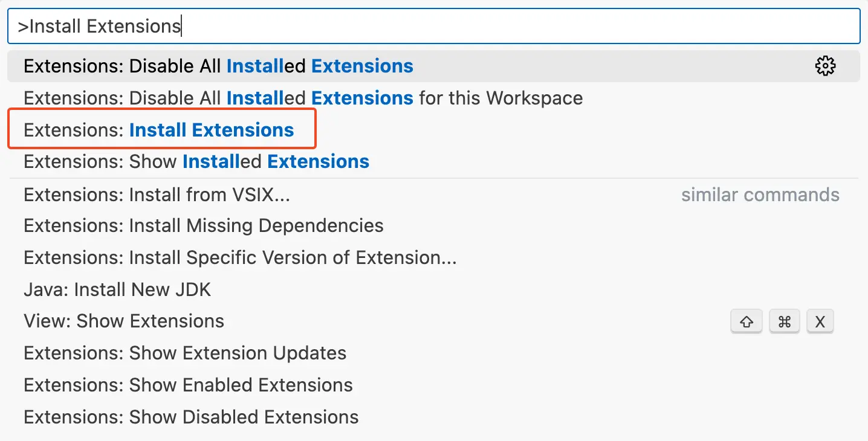This screenshot has height=441, width=868.
Task: Click the Shift key symbol keycap
Action: 747,321
